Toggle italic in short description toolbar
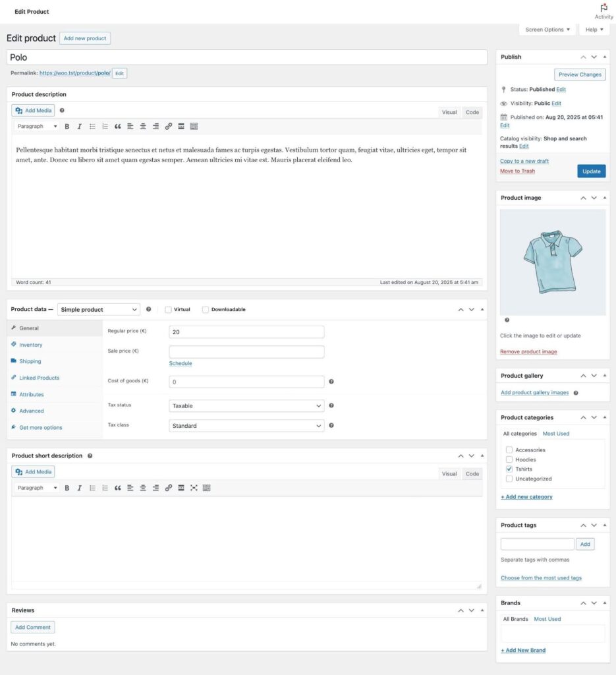The image size is (616, 675). pyautogui.click(x=79, y=488)
